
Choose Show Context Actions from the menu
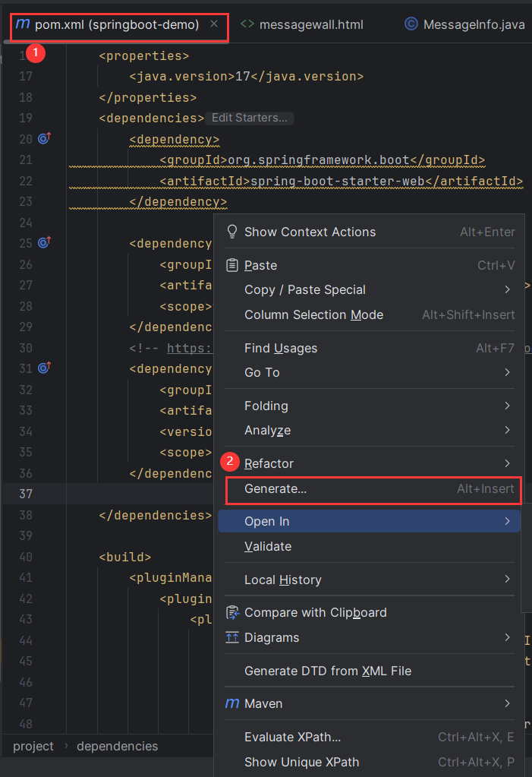tap(369, 232)
